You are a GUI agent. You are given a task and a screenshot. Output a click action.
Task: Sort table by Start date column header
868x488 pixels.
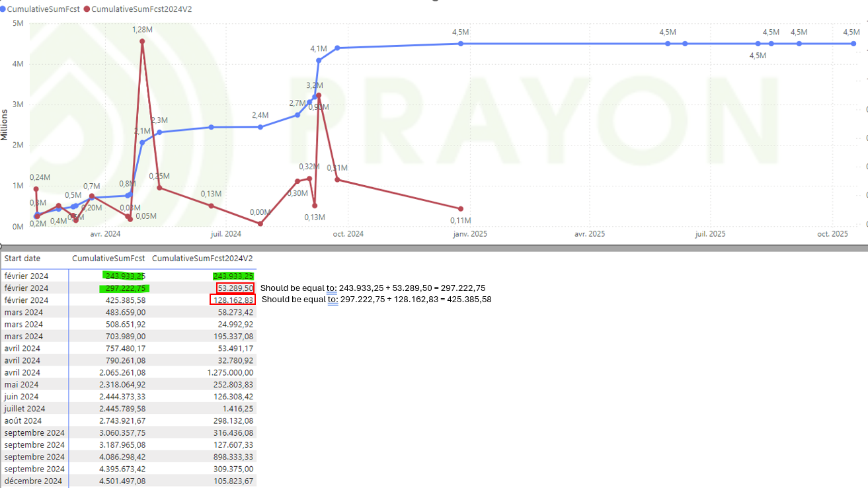pyautogui.click(x=22, y=259)
